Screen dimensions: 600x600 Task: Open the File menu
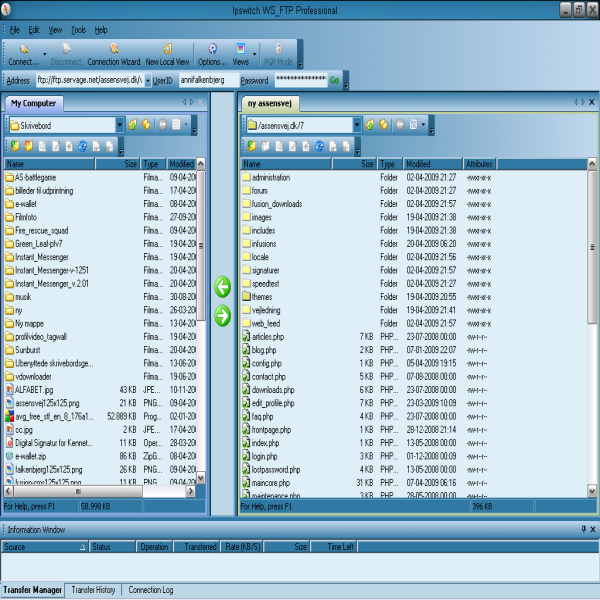[15, 30]
